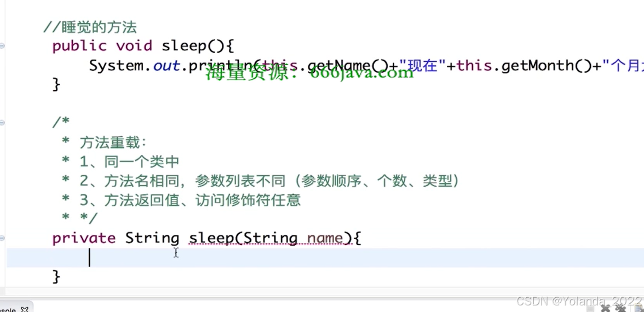Collapse the private String sleep method fold
Screen dimensions: 644x312
click(2, 238)
